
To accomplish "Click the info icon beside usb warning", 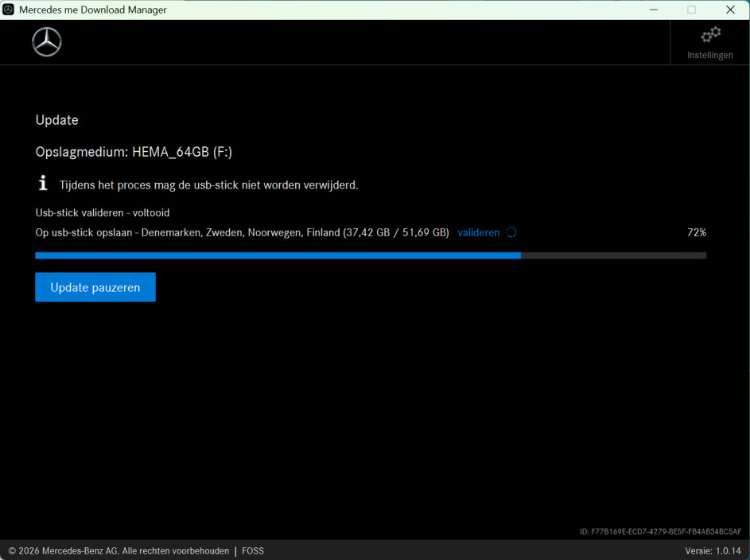I will pos(43,183).
